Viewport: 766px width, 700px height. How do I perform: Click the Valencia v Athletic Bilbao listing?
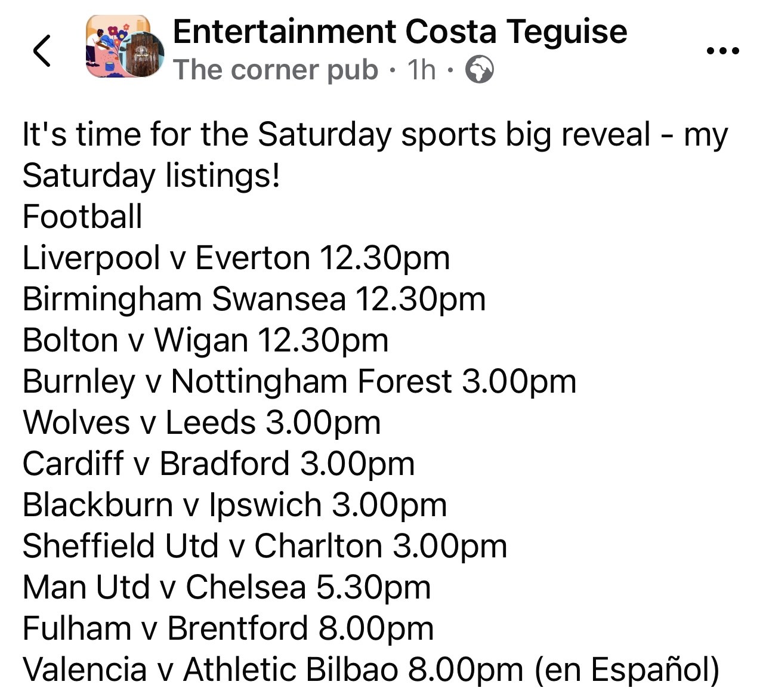[x=370, y=670]
